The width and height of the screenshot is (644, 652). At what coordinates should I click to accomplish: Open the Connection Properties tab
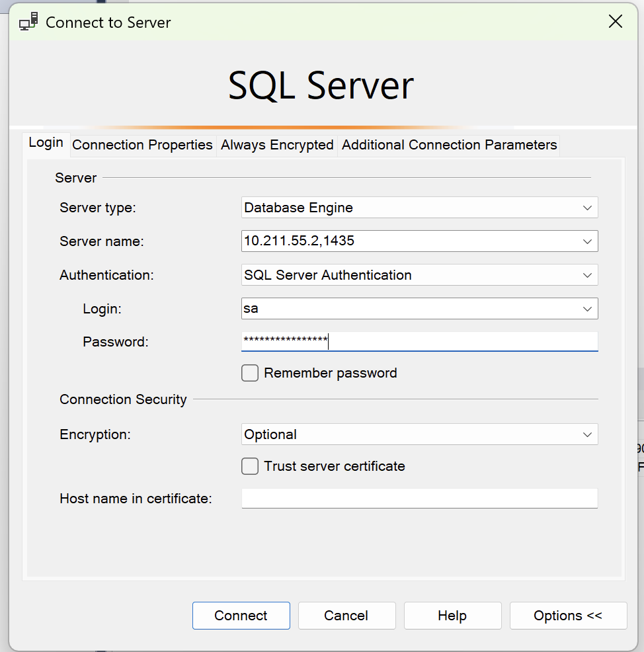[x=143, y=145]
